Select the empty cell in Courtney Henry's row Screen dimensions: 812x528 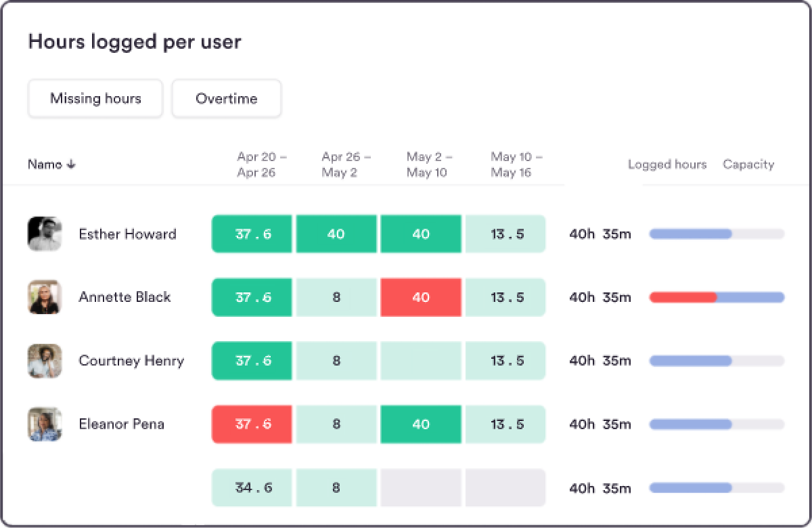[421, 361]
